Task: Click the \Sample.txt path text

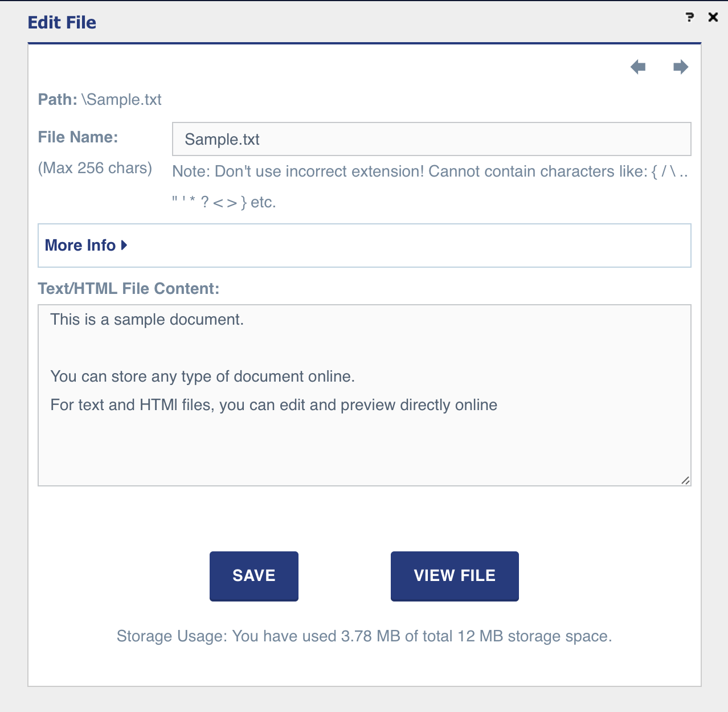Action: [x=121, y=100]
